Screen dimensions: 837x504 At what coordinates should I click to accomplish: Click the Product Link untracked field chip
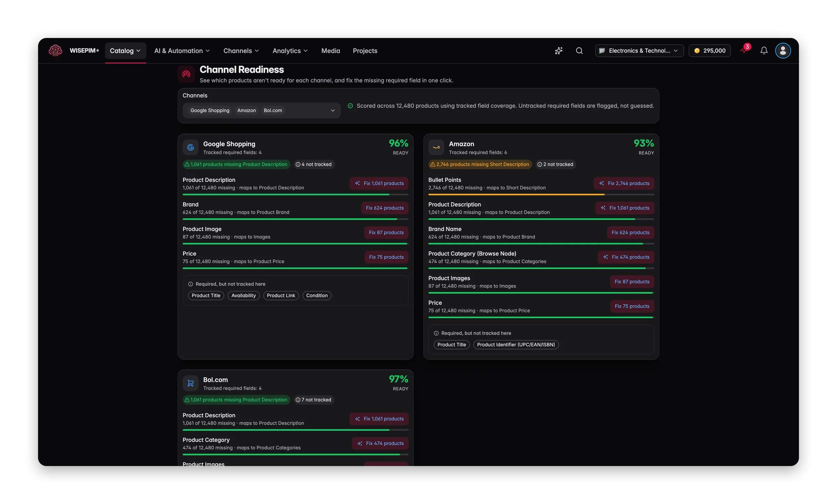[x=281, y=295]
